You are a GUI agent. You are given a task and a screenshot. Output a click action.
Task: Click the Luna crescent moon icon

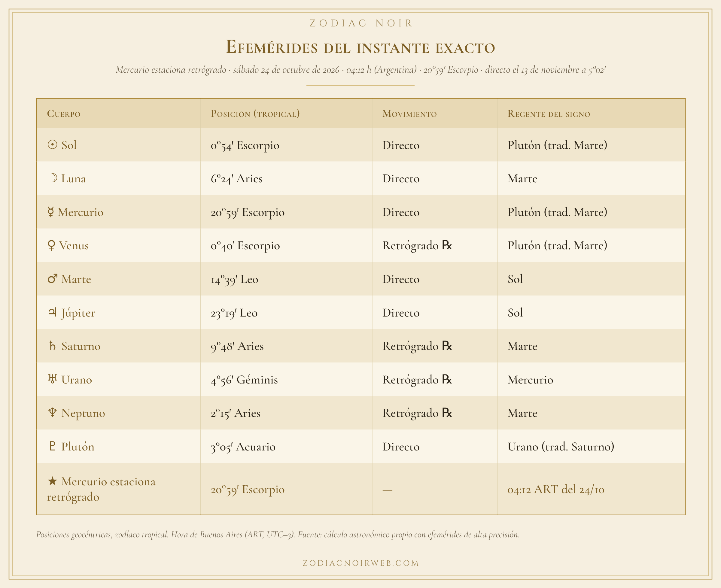53,178
